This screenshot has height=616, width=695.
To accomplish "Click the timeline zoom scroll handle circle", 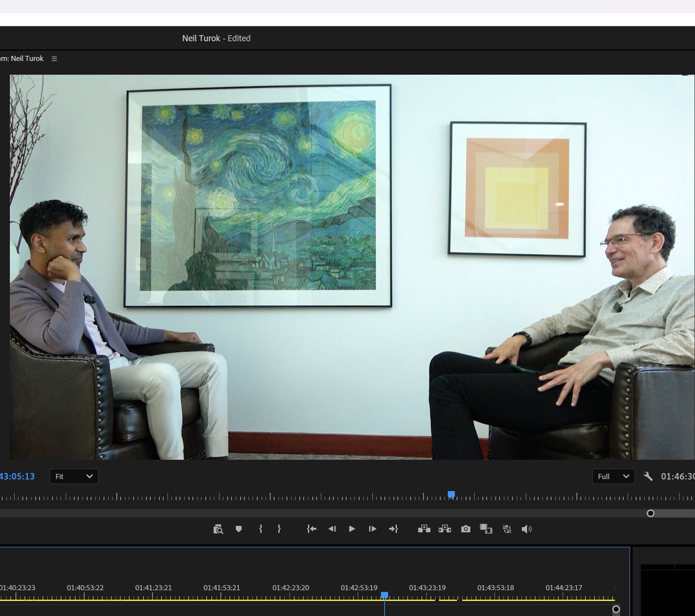I will (x=616, y=609).
